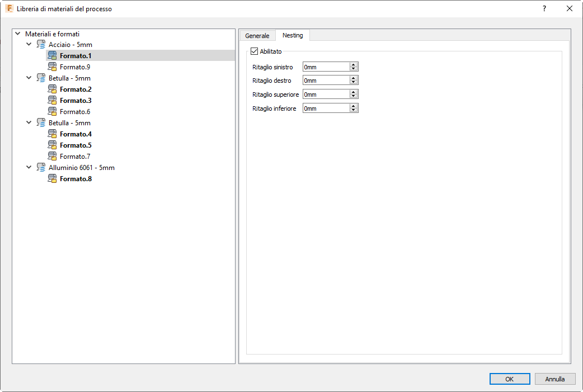This screenshot has height=392, width=583.
Task: Collapse the Betulla group containing Formato.4
Action: pyautogui.click(x=29, y=122)
